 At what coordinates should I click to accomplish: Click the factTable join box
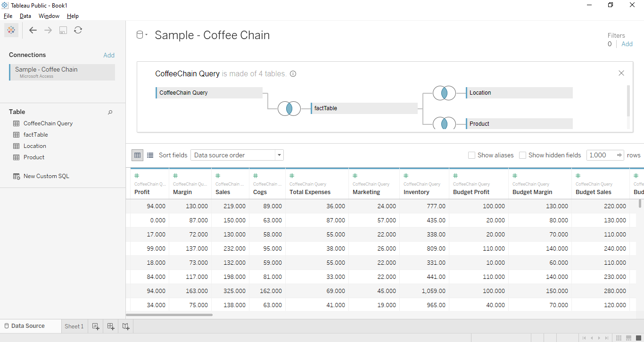pyautogui.click(x=364, y=108)
